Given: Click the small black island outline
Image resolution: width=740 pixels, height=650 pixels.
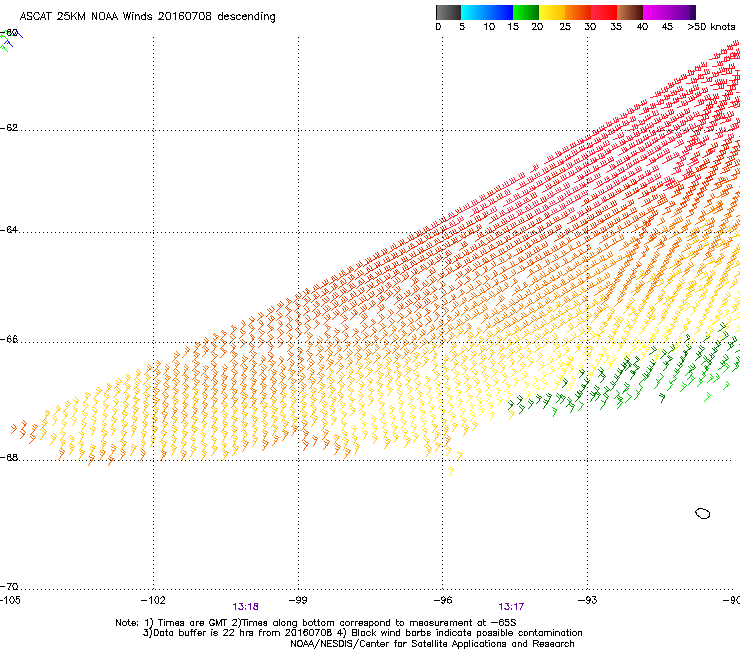Looking at the screenshot, I should [x=703, y=513].
